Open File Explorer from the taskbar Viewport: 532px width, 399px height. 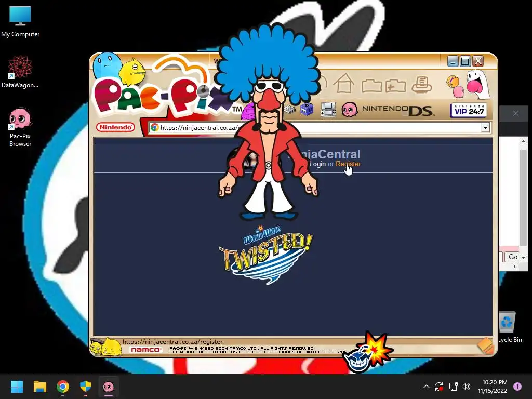39,387
